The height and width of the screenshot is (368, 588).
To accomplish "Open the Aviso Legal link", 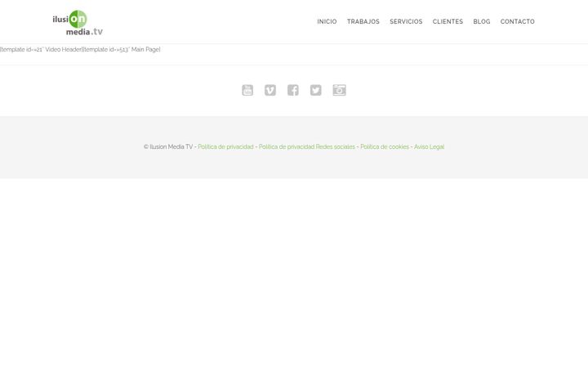I will [429, 147].
